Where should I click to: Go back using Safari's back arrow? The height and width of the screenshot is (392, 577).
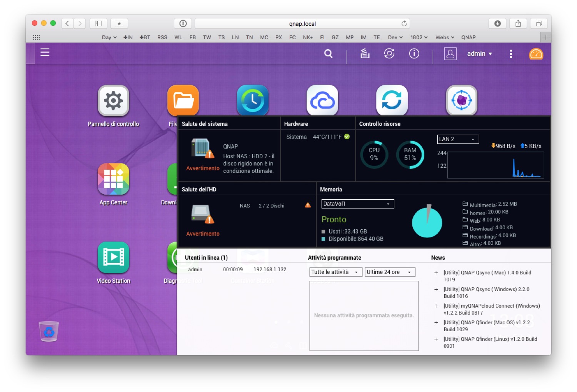click(x=67, y=23)
